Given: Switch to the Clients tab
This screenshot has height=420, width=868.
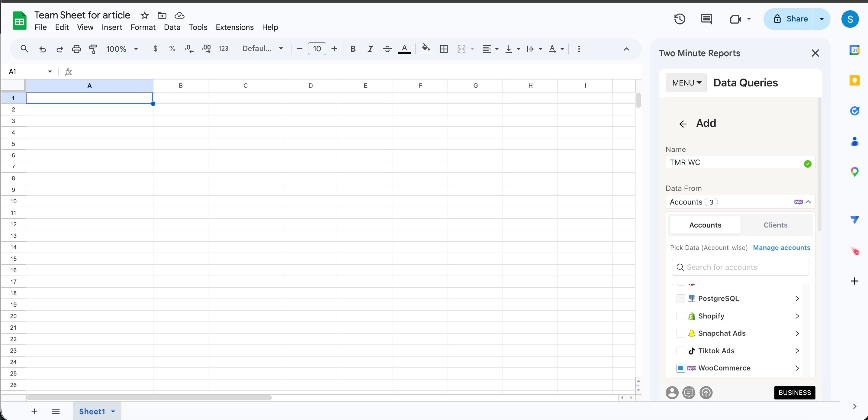Looking at the screenshot, I should point(775,225).
